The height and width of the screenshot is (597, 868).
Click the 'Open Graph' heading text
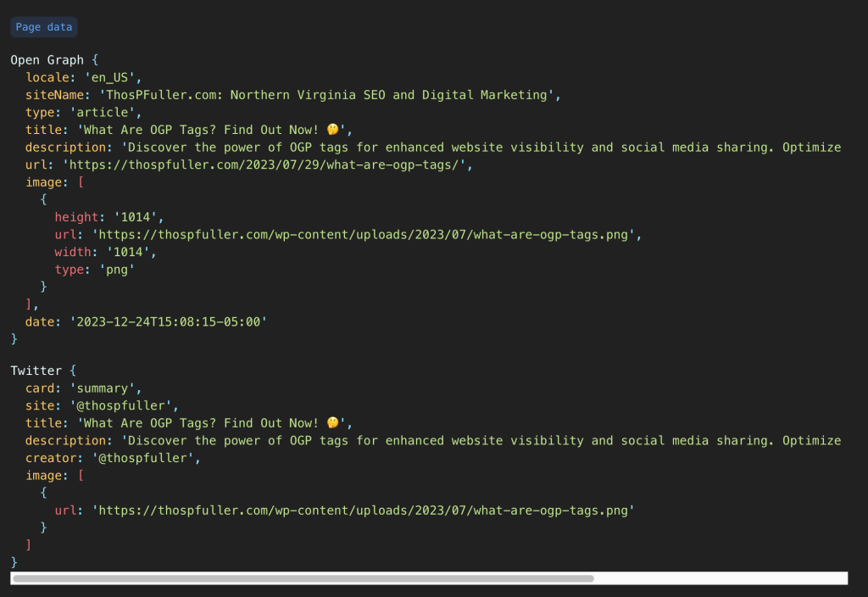[x=47, y=60]
